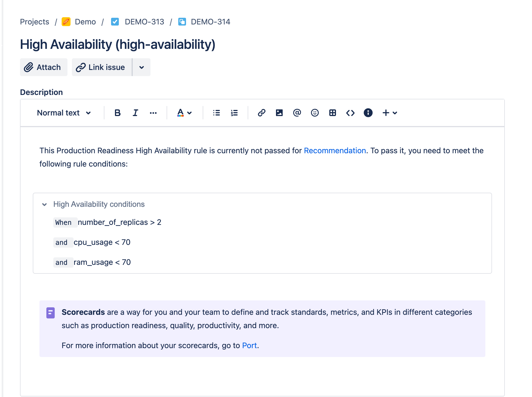532x397 pixels.
Task: Insert a code snippet
Action: [350, 113]
